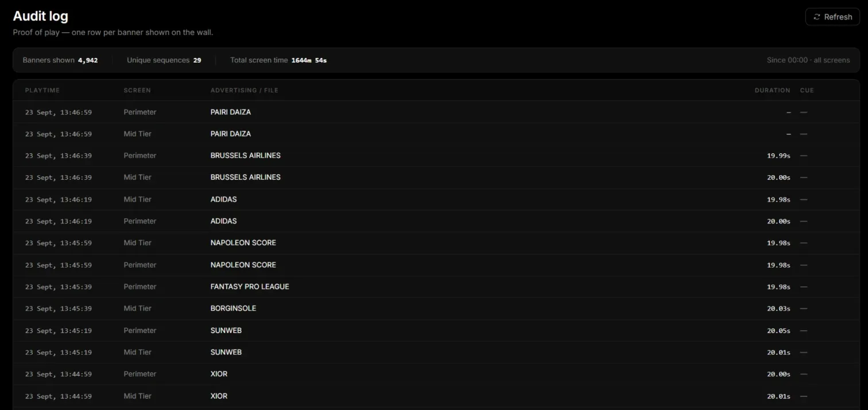Click the 'Since 00:00 · all screens' label
The image size is (868, 410).
[808, 60]
